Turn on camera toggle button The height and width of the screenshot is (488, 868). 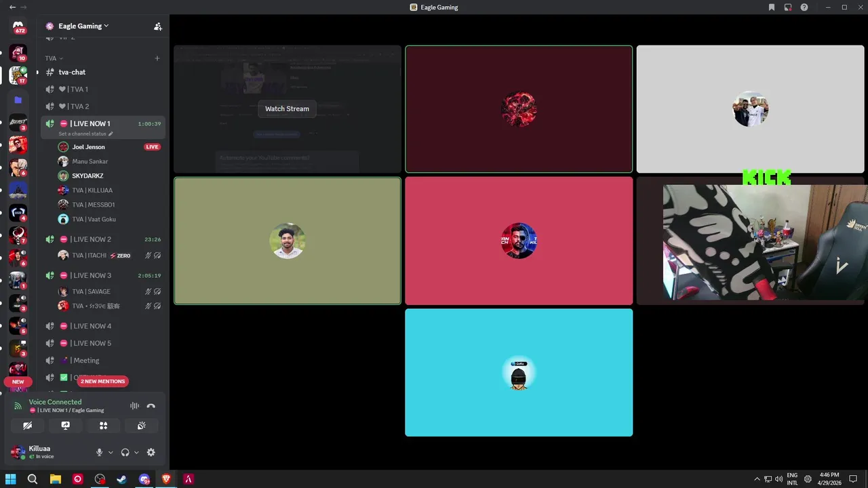(27, 426)
